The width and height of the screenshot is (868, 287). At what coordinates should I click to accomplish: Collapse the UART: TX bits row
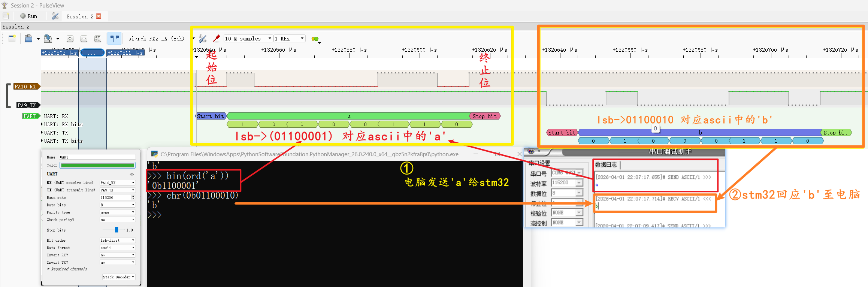(42, 141)
